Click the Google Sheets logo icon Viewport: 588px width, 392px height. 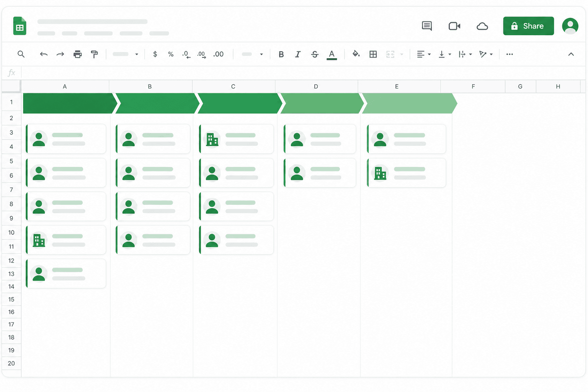click(20, 26)
